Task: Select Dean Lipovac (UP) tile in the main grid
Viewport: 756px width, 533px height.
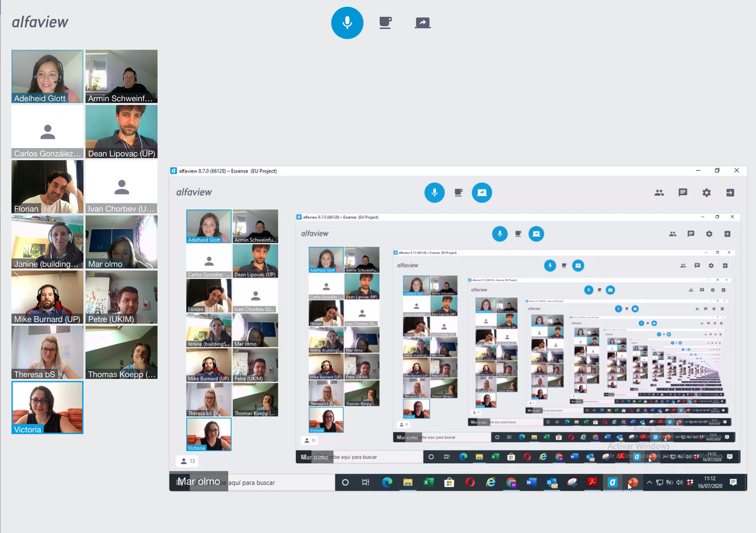Action: (122, 132)
